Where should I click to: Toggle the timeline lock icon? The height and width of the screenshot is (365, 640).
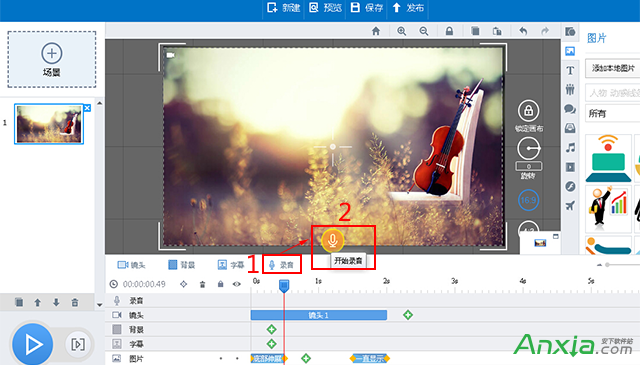pos(220,284)
